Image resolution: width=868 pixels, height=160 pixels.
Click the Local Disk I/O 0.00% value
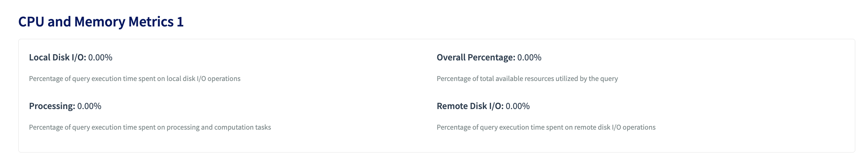(100, 57)
